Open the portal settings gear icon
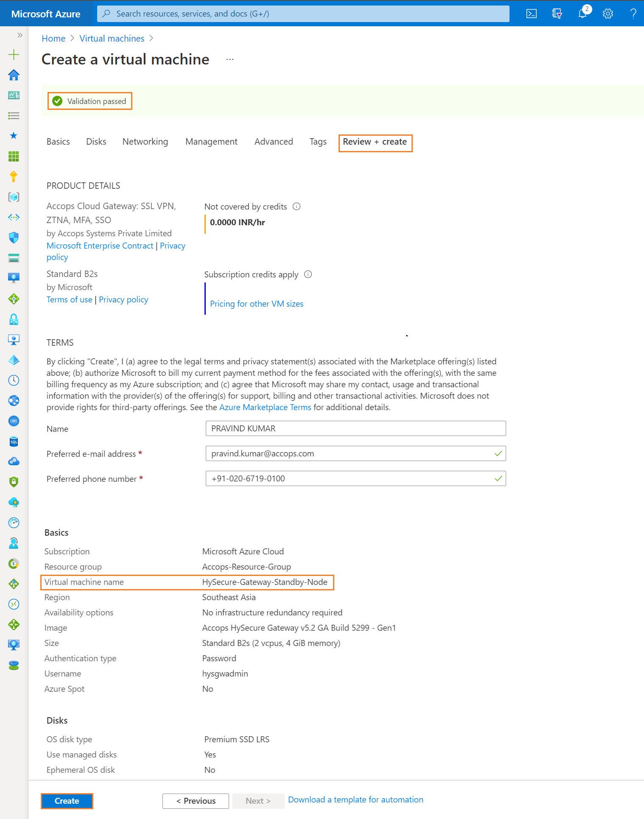Viewport: 644px width, 819px height. 608,14
